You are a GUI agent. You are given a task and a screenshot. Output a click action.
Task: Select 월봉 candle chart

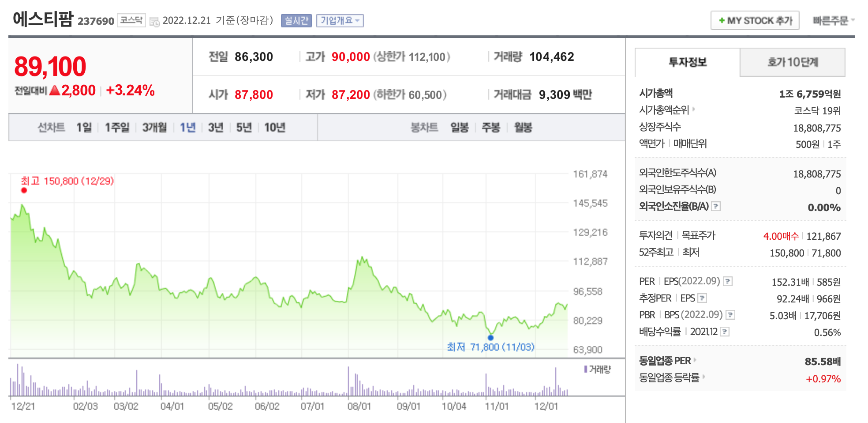coord(523,128)
